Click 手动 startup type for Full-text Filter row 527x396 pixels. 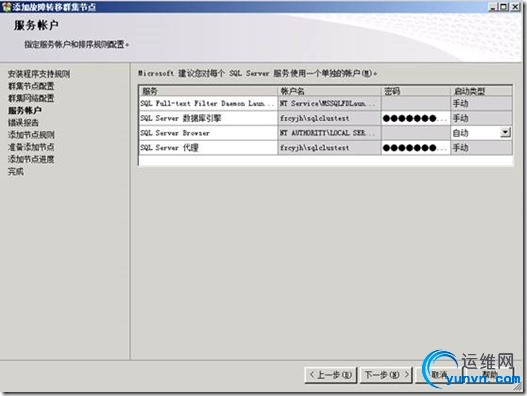coord(481,104)
